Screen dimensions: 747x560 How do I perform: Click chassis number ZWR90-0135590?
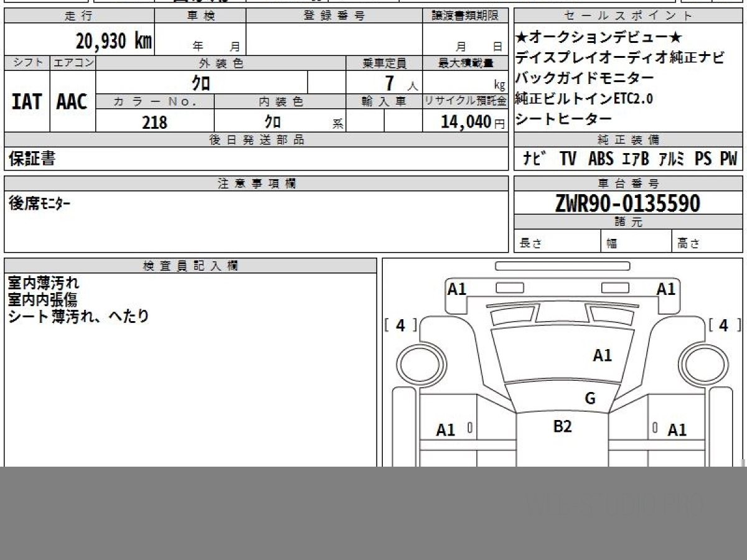627,203
